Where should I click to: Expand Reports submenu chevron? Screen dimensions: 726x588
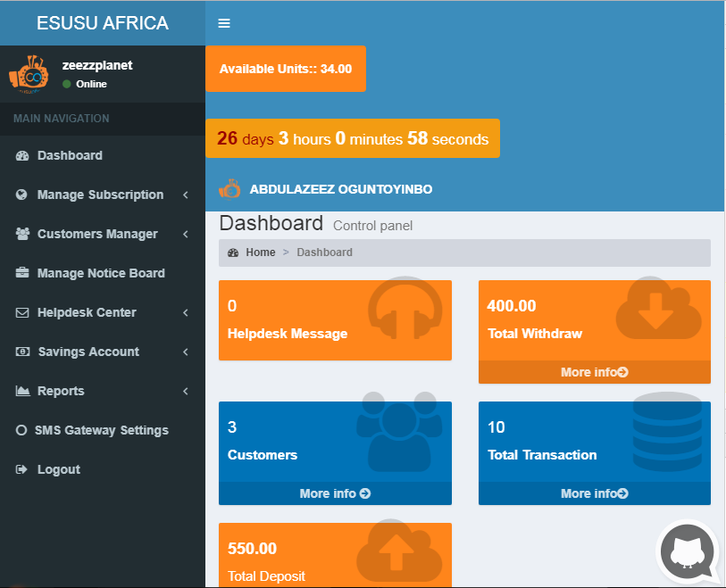click(186, 392)
